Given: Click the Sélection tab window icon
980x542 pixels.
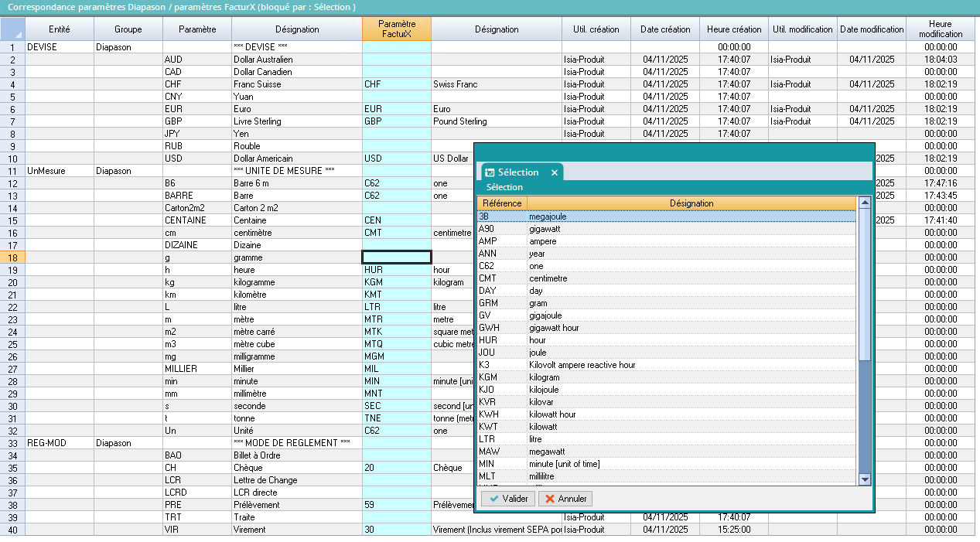Looking at the screenshot, I should [489, 172].
